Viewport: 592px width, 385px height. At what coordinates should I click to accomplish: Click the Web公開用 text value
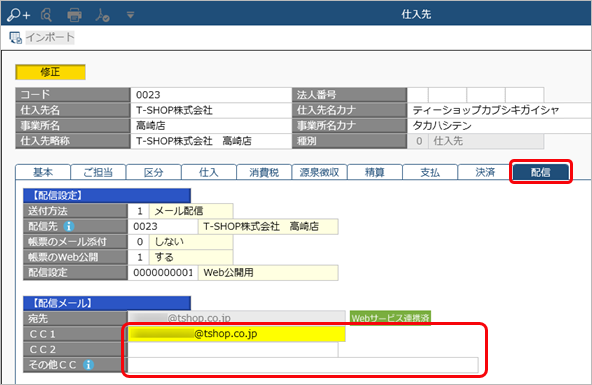coord(228,273)
